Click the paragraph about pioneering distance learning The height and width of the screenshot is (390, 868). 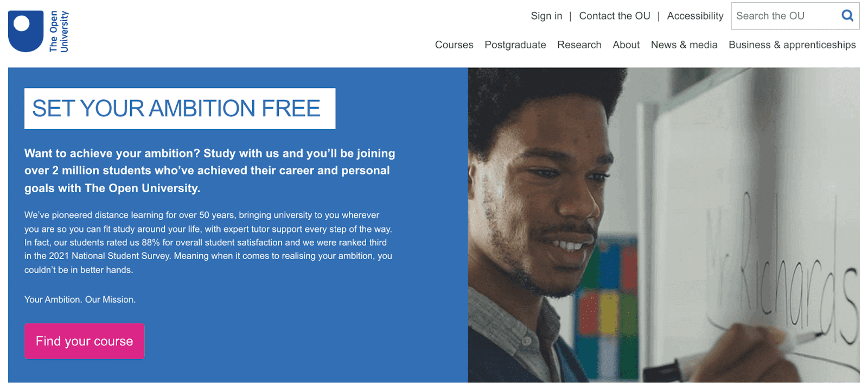[x=208, y=242]
